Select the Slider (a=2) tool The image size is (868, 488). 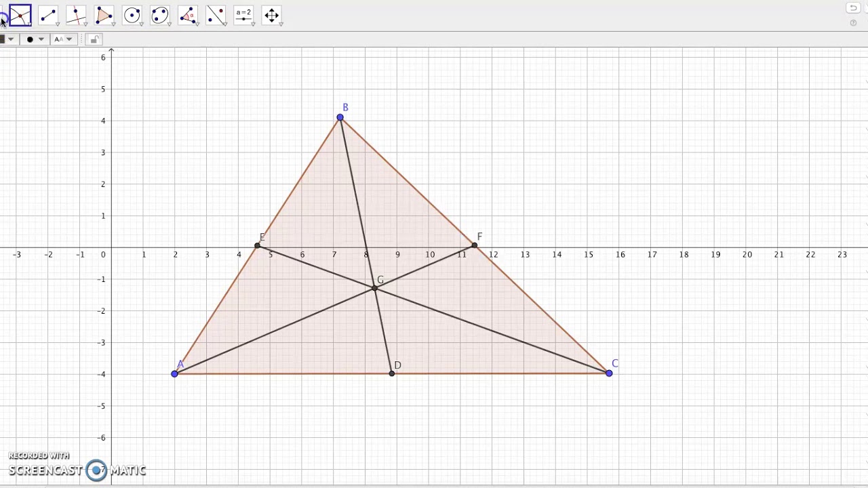pyautogui.click(x=243, y=15)
